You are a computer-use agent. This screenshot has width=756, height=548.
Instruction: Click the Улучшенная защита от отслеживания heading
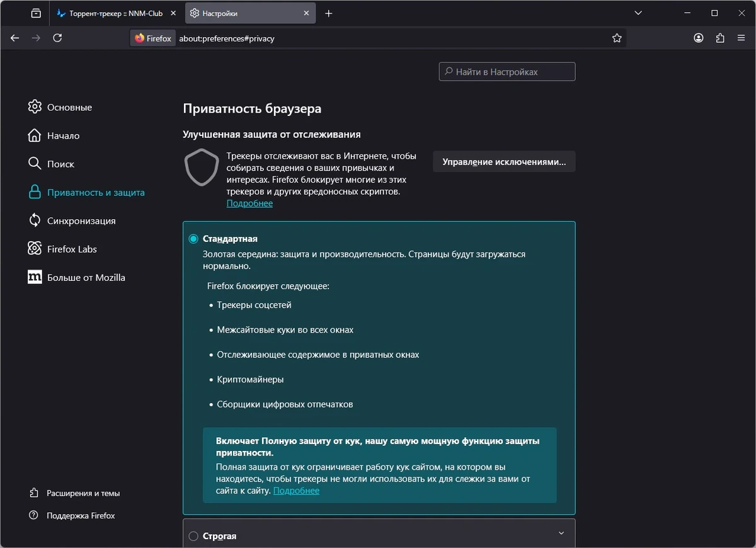point(272,134)
